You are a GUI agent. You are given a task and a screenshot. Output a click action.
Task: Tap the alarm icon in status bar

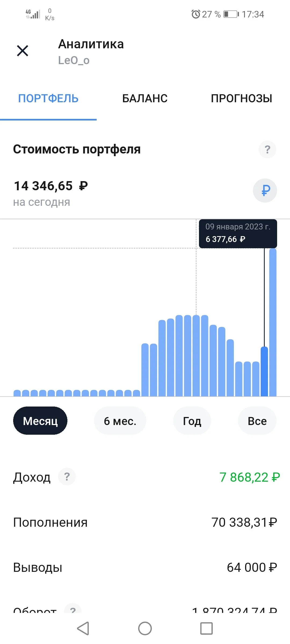[x=196, y=14]
